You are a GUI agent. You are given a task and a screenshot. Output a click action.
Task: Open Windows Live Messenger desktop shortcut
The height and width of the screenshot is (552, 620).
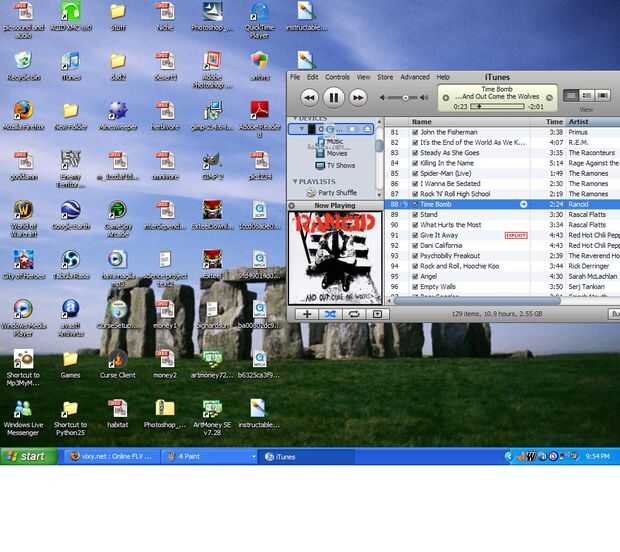[23, 418]
